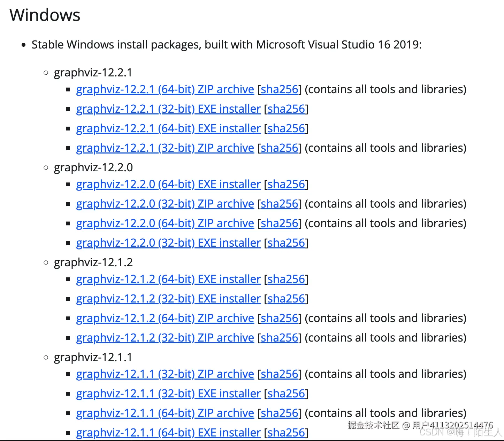The width and height of the screenshot is (504, 441).
Task: Open graphviz-12.2.1 (64-bit) ZIP archive link
Action: pyautogui.click(x=165, y=89)
